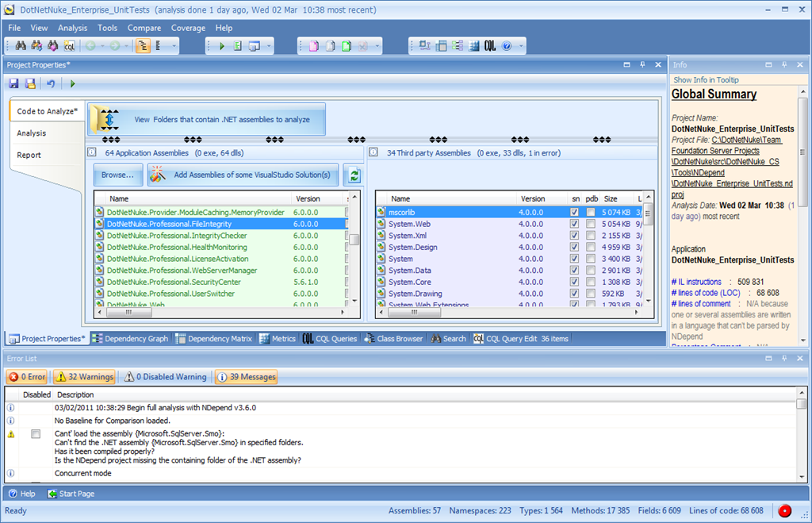This screenshot has height=523, width=812.
Task: Toggle the 39 Messages filter button
Action: [246, 377]
